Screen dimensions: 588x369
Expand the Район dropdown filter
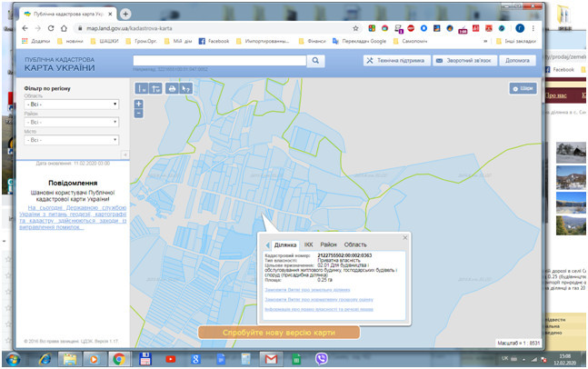(72, 123)
